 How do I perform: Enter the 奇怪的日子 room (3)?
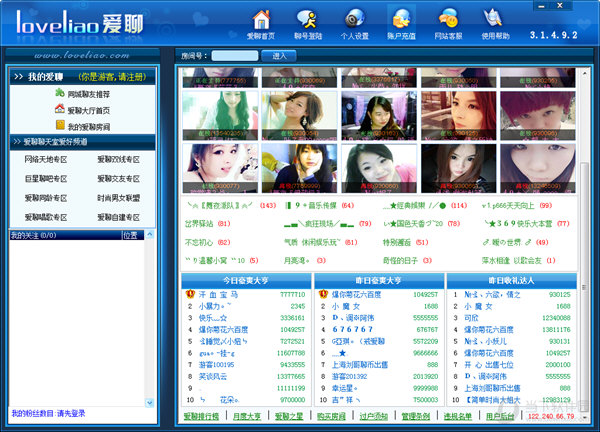[x=407, y=261]
